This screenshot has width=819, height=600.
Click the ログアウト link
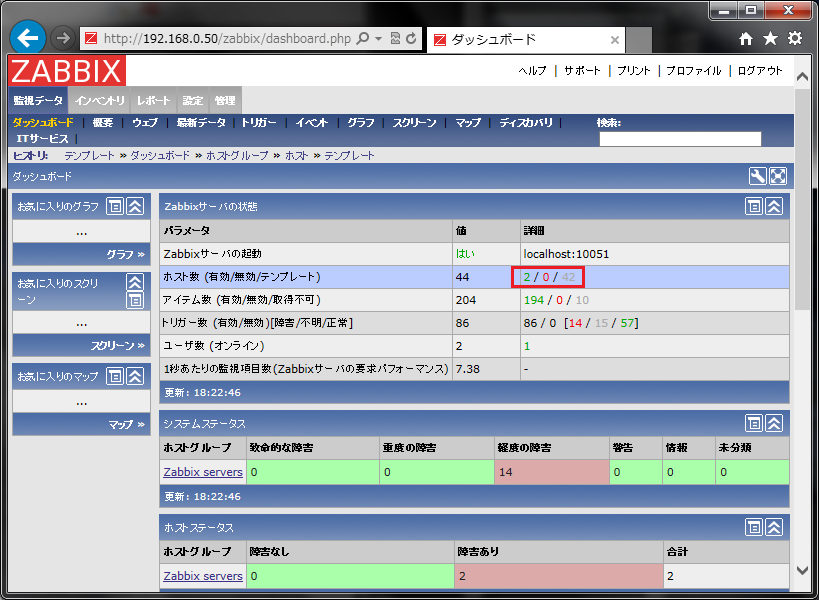760,70
